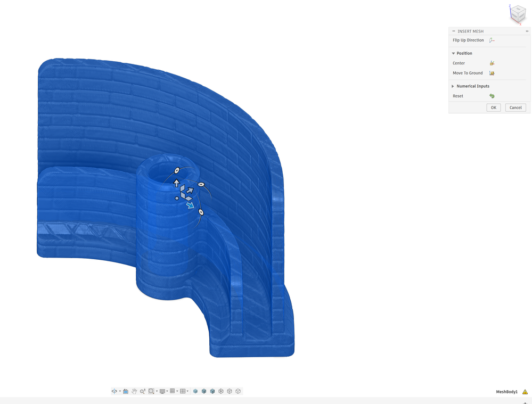Click the RIGHT face of the ViewCube
This screenshot has height=404, width=532.
[521, 15]
